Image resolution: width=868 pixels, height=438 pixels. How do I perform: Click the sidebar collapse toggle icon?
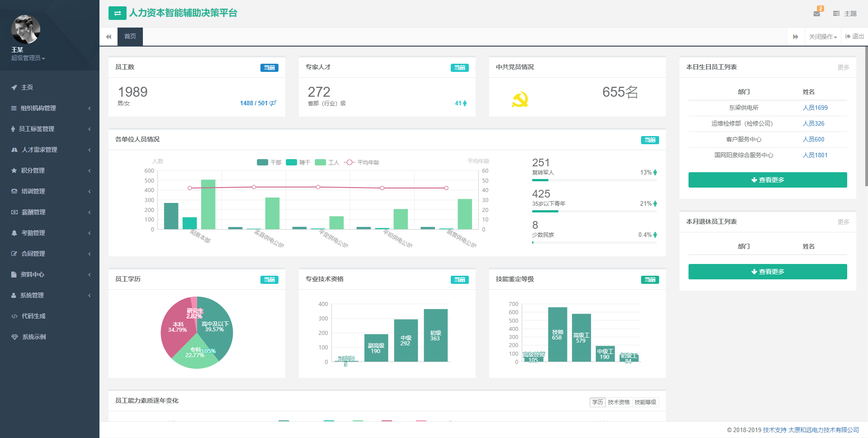pos(117,13)
